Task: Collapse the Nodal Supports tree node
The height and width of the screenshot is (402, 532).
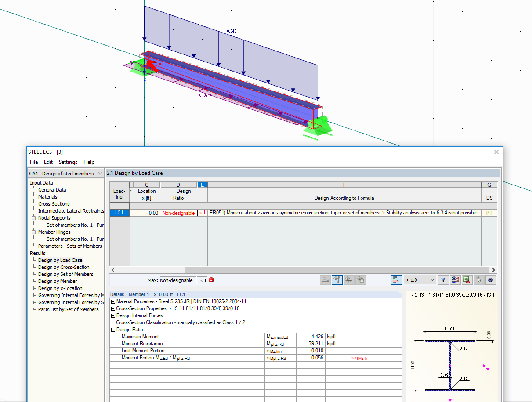Action: click(x=34, y=218)
